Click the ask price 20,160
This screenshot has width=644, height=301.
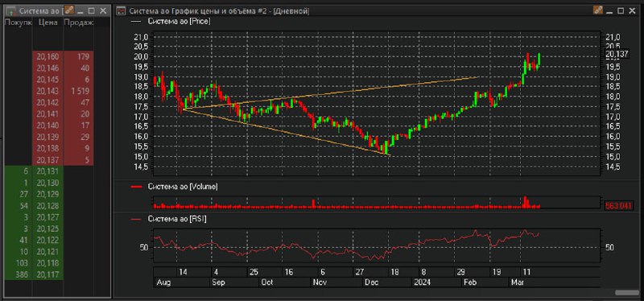[x=47, y=56]
